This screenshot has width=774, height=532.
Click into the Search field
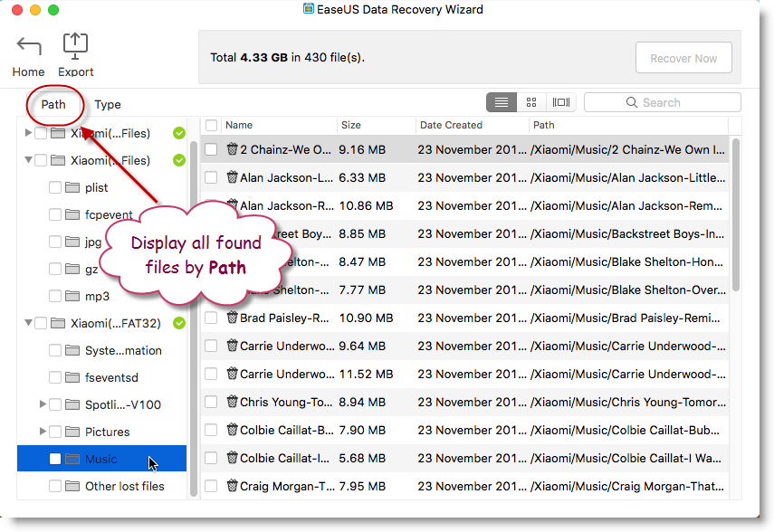[670, 102]
